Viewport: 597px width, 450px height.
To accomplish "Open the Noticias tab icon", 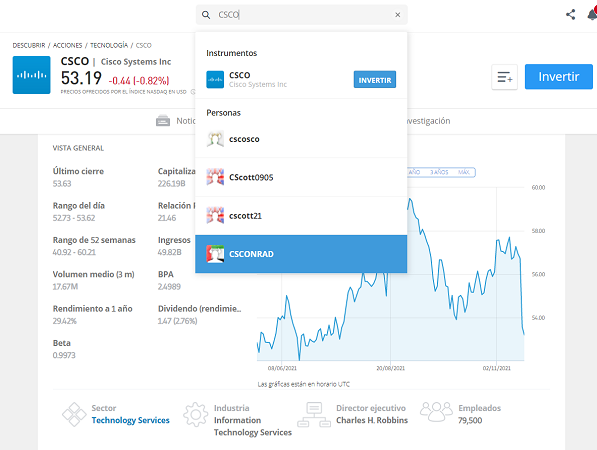I will [x=163, y=121].
